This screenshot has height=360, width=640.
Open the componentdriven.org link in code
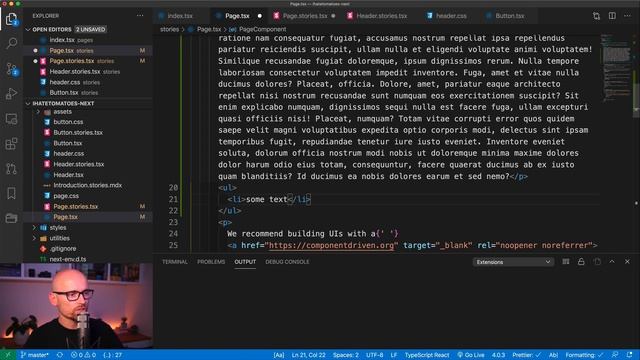tap(331, 245)
